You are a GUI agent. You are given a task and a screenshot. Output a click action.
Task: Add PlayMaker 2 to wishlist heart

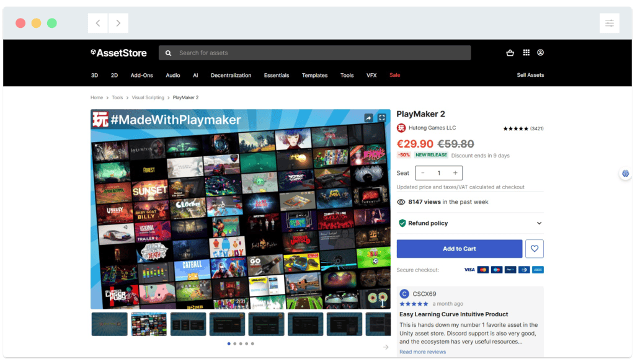(x=534, y=249)
